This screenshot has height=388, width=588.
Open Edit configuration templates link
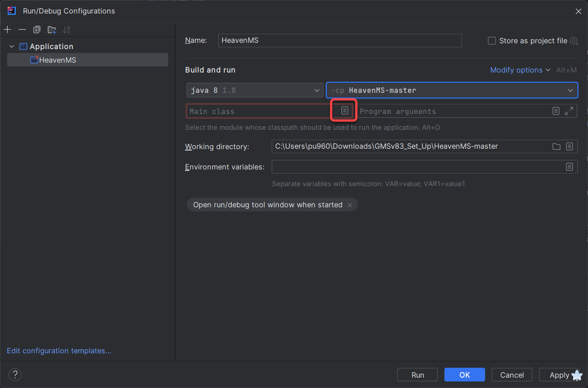pyautogui.click(x=59, y=351)
